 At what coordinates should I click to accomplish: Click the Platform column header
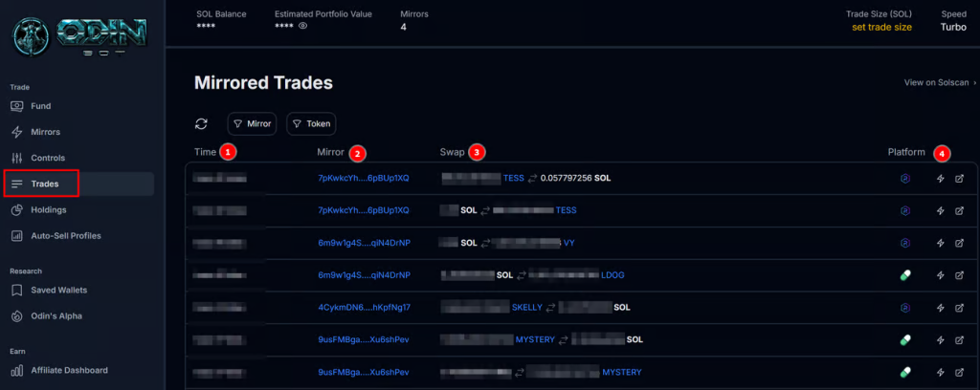tap(906, 152)
